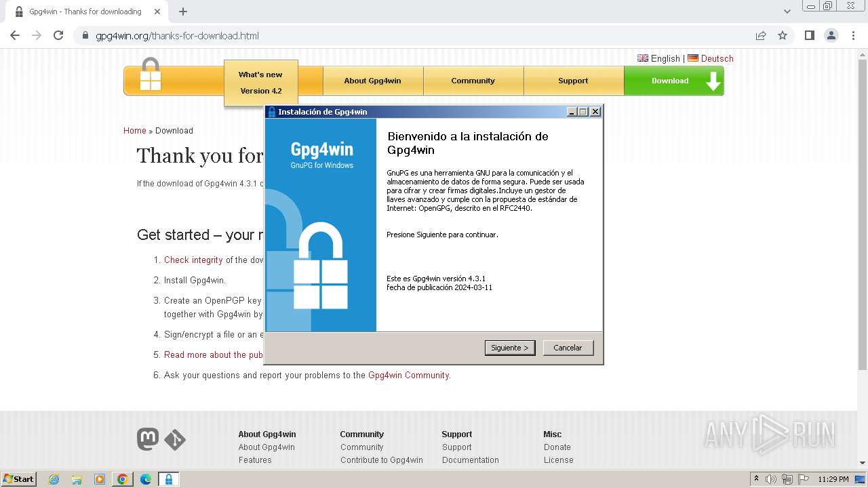Open volume control in system tray
The width and height of the screenshot is (868, 488).
coord(771,479)
